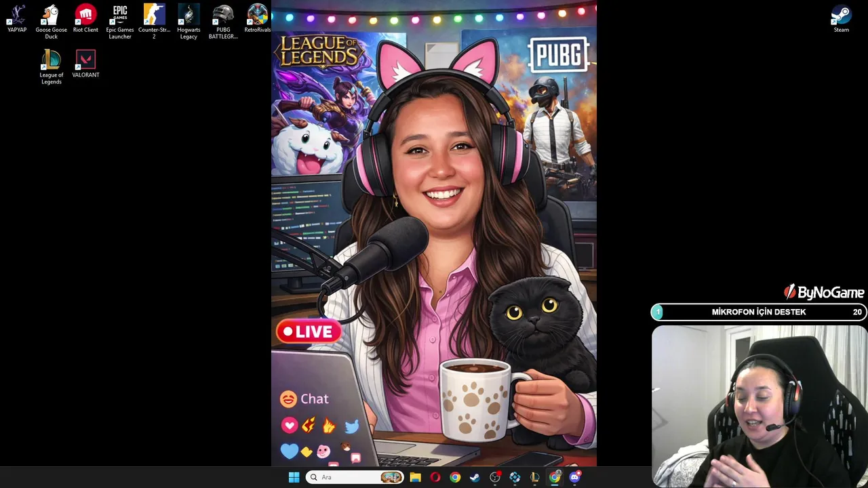Viewport: 868px width, 488px height.
Task: Open the YAPYAP desktop shortcut
Action: pos(17,18)
